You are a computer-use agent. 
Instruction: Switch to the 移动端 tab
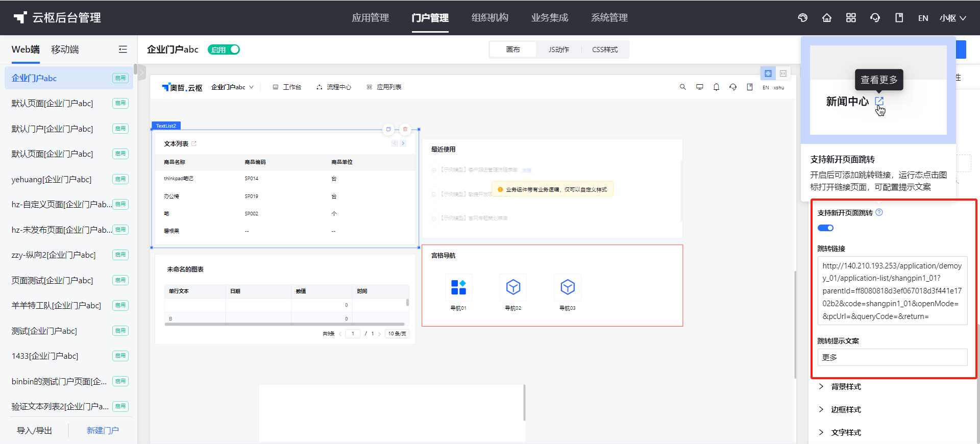65,50
